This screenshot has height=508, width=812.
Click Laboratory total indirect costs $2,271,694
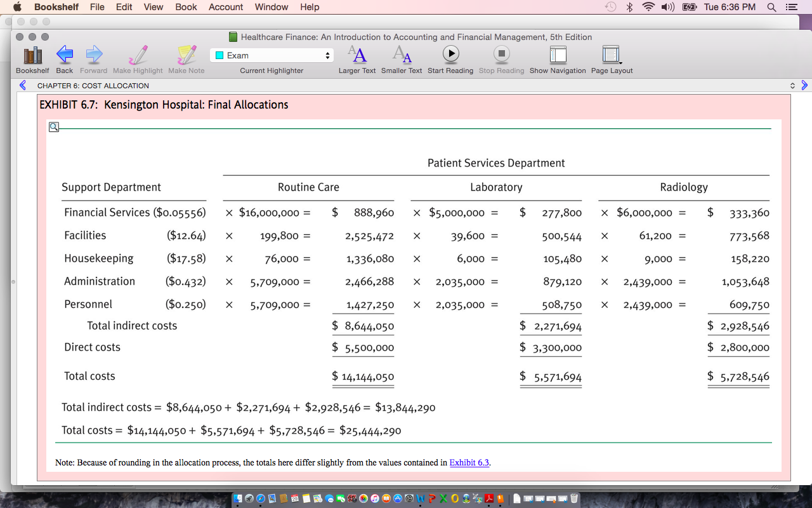click(x=551, y=326)
